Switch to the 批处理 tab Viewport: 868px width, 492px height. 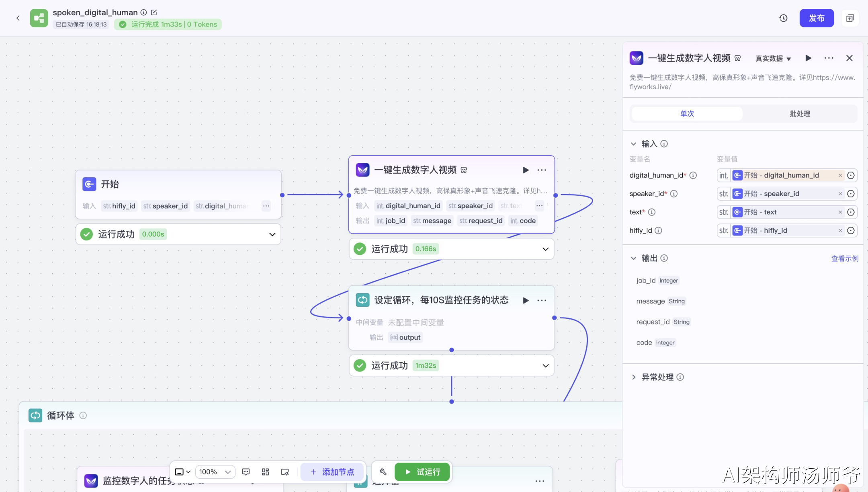coord(800,114)
